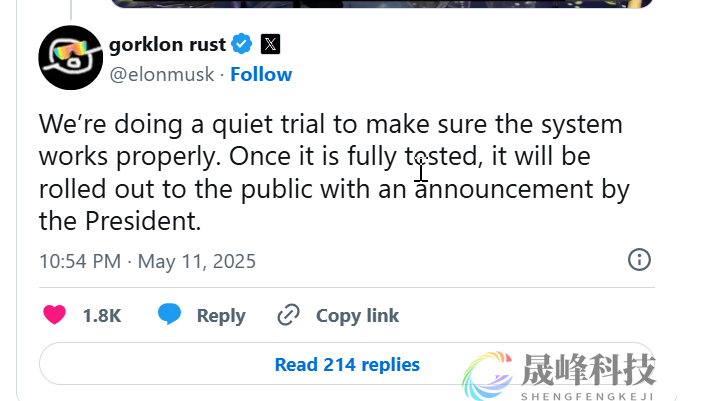
Task: Follow the @elonmusk account
Action: click(x=261, y=74)
